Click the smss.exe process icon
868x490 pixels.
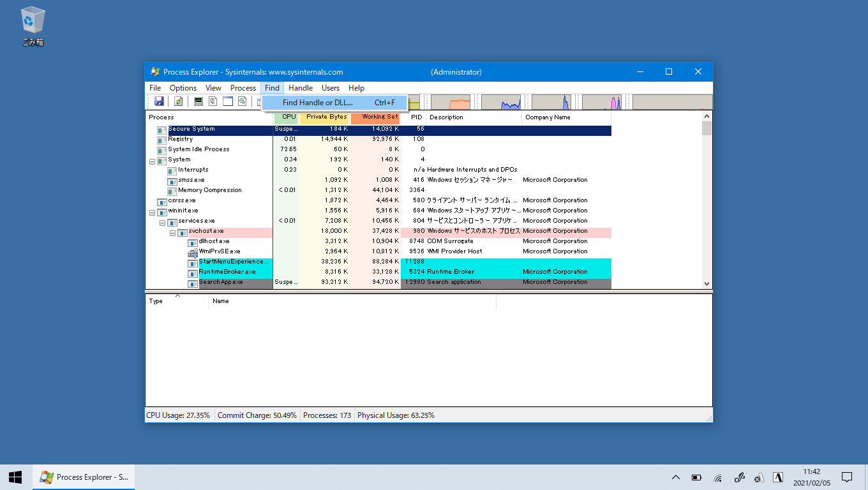pos(172,181)
